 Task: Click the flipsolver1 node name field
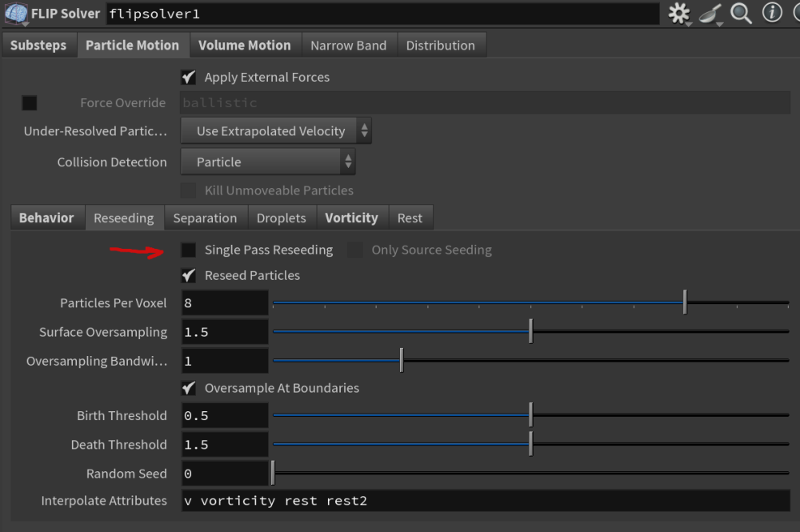pyautogui.click(x=382, y=14)
